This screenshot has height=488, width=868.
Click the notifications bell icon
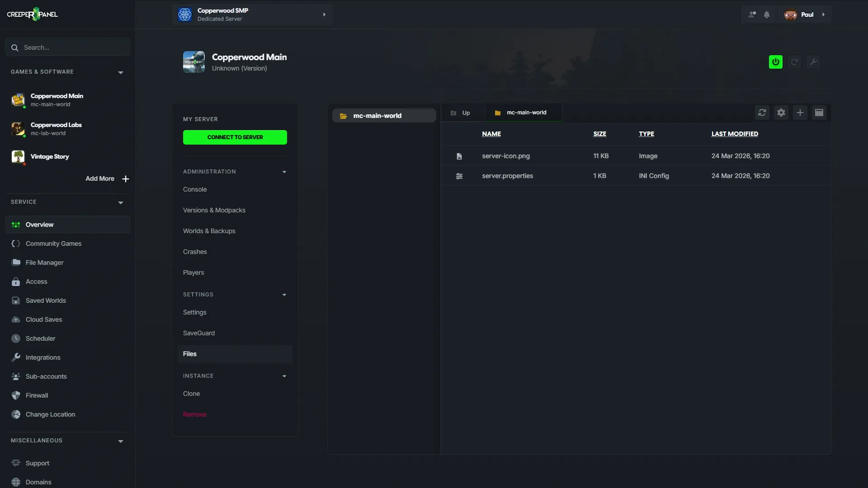click(x=767, y=14)
